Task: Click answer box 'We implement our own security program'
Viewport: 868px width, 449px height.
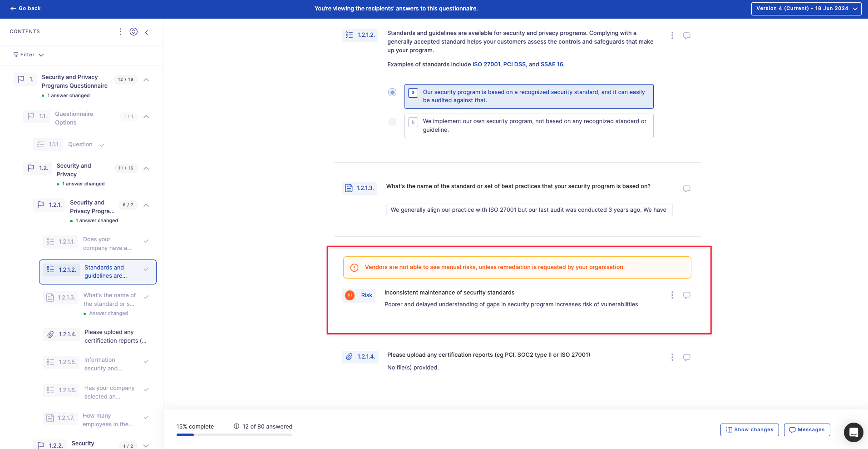Action: (x=529, y=126)
